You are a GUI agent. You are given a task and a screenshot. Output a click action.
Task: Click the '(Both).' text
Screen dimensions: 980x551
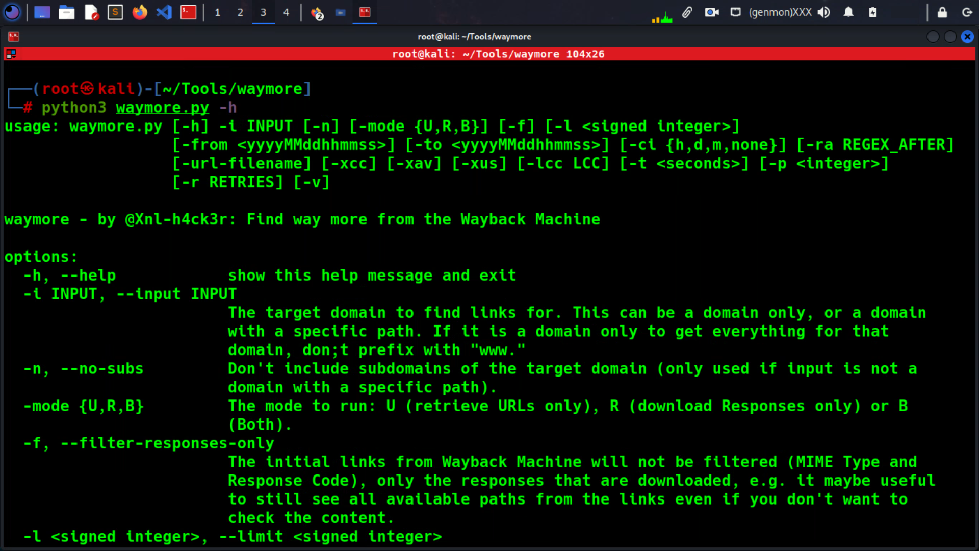click(260, 424)
